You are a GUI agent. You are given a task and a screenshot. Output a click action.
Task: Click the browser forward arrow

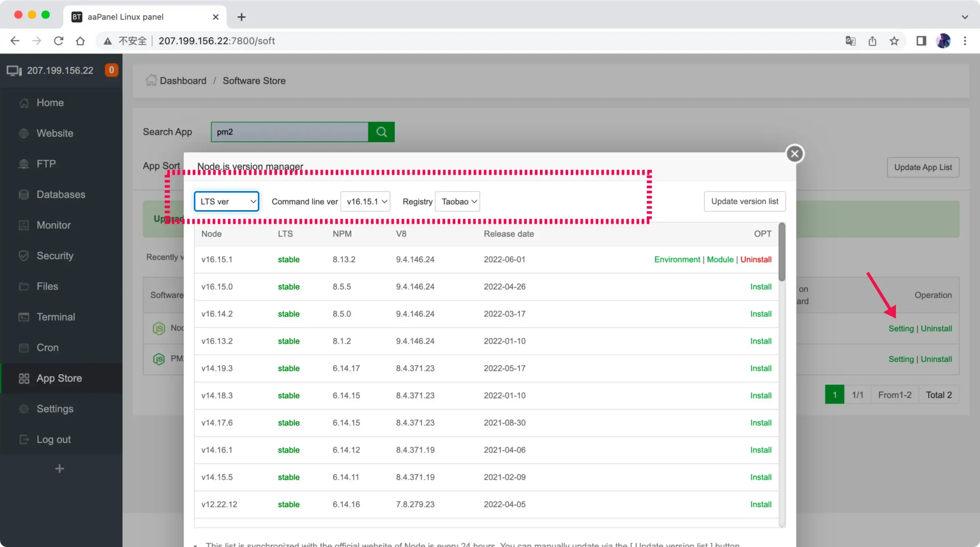coord(36,41)
